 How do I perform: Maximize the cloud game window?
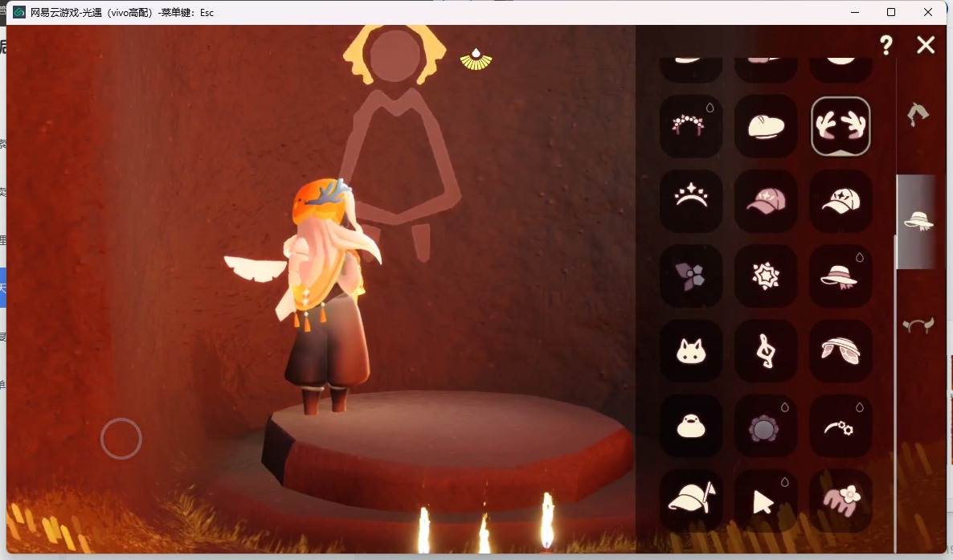pyautogui.click(x=891, y=12)
